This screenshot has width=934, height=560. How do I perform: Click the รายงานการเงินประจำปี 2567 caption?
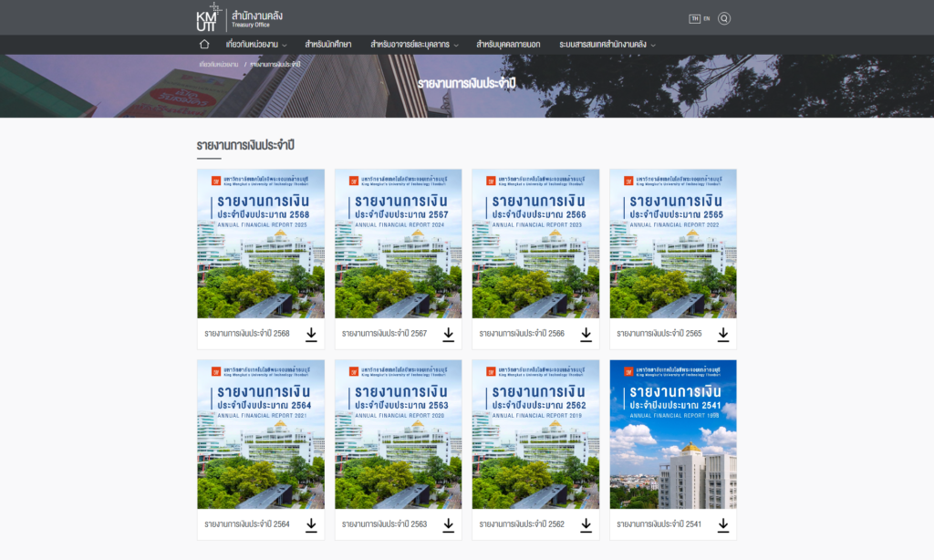[x=384, y=334]
